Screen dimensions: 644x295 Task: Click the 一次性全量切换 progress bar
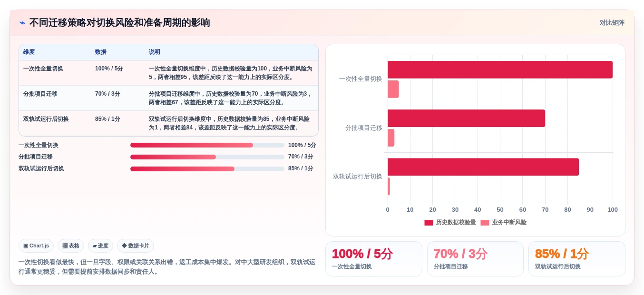pyautogui.click(x=207, y=145)
